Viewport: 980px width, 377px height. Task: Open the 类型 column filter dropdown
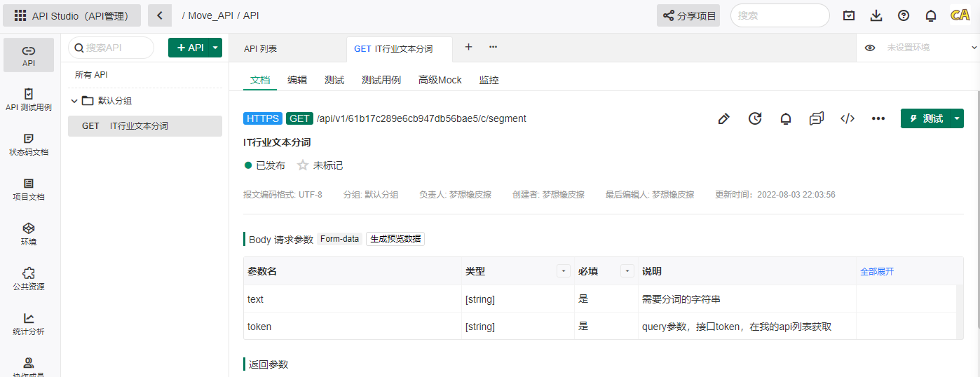pyautogui.click(x=563, y=271)
